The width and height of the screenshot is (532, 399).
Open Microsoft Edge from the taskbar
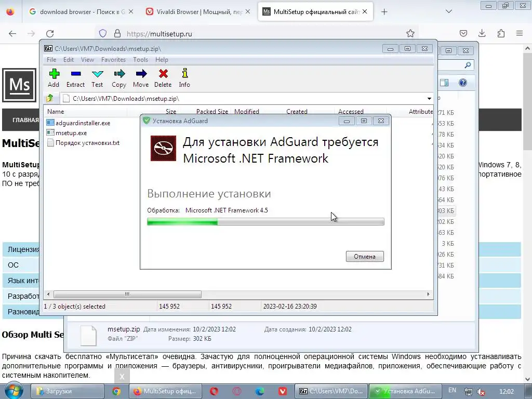point(260,391)
